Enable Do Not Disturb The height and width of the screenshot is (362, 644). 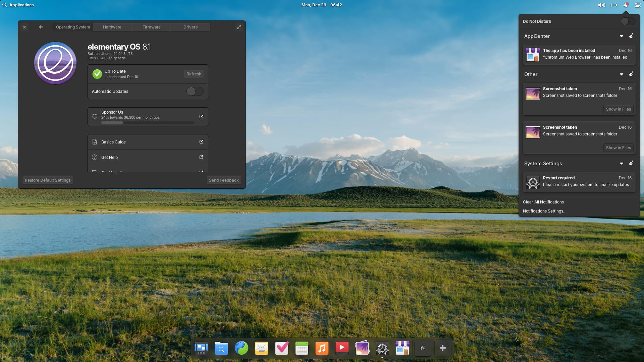[x=627, y=21]
